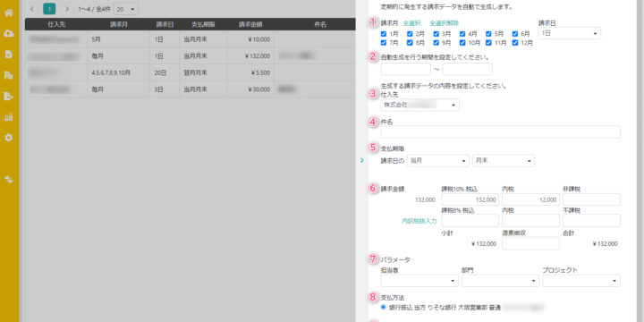Click the period end date field

(x=468, y=69)
